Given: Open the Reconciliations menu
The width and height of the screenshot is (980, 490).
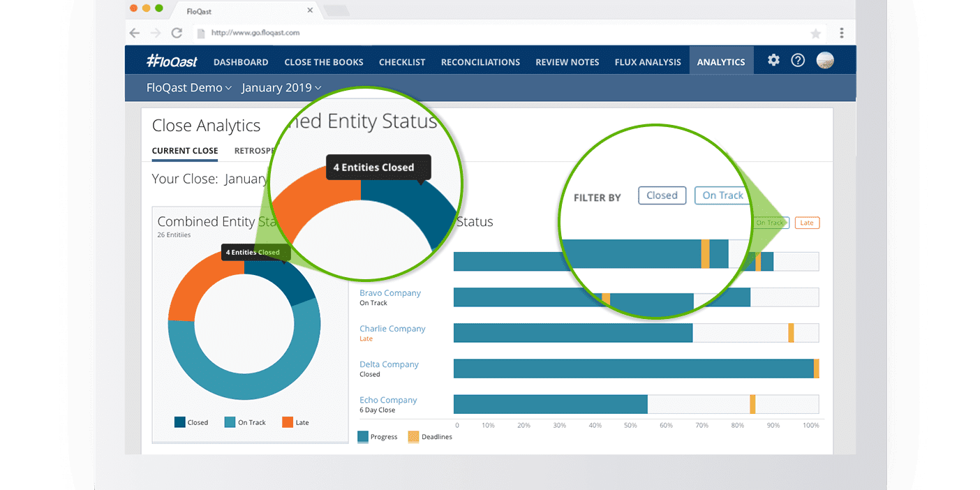Looking at the screenshot, I should click(x=480, y=62).
